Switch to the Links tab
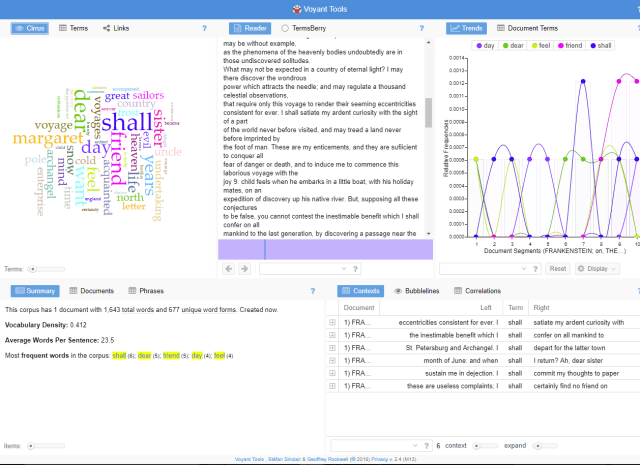Screen dimensions: 640x465 (x=115, y=29)
